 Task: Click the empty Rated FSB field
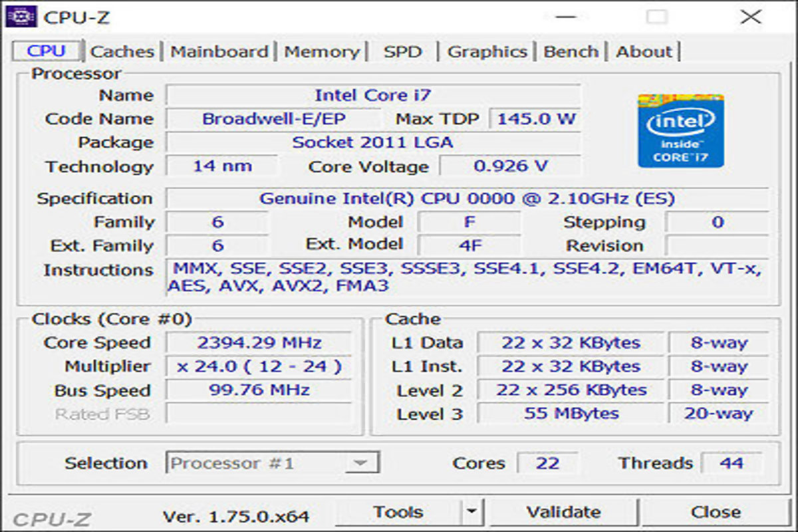(x=259, y=414)
